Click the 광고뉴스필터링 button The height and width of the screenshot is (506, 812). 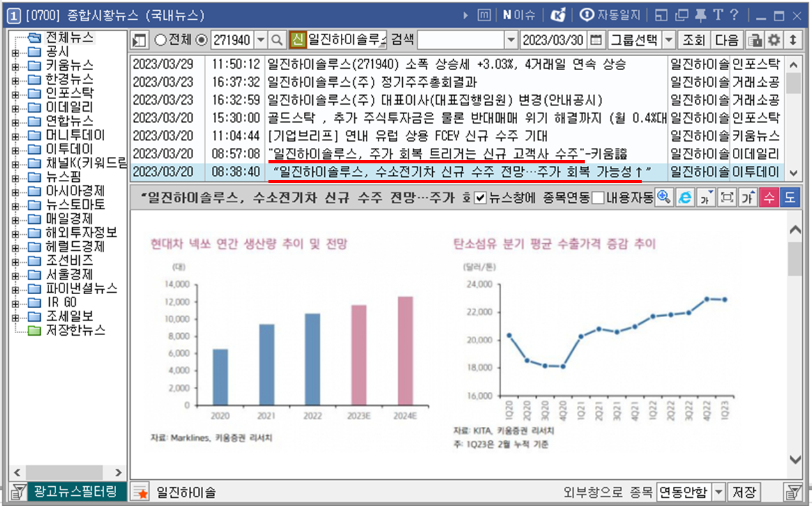point(76,491)
